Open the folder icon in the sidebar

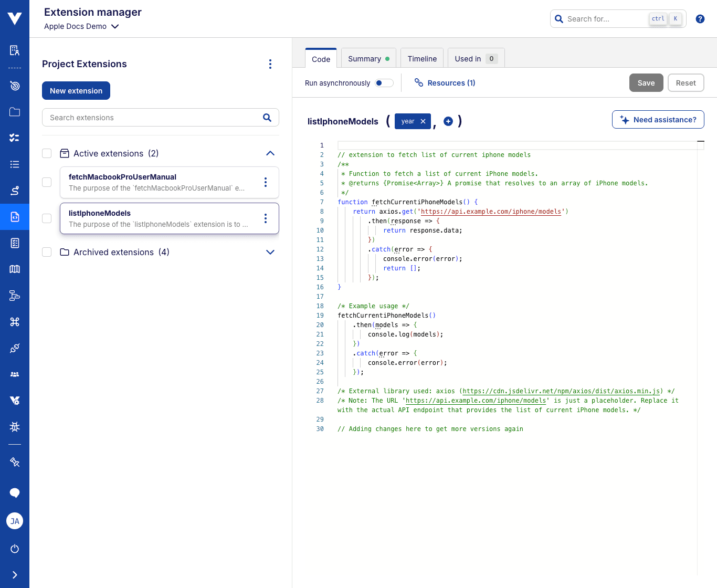(x=15, y=112)
